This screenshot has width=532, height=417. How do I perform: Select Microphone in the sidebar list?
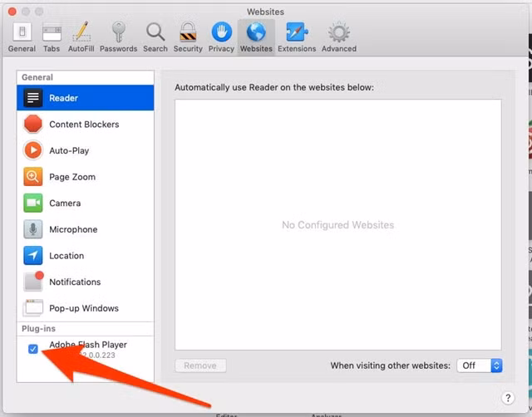tap(72, 229)
